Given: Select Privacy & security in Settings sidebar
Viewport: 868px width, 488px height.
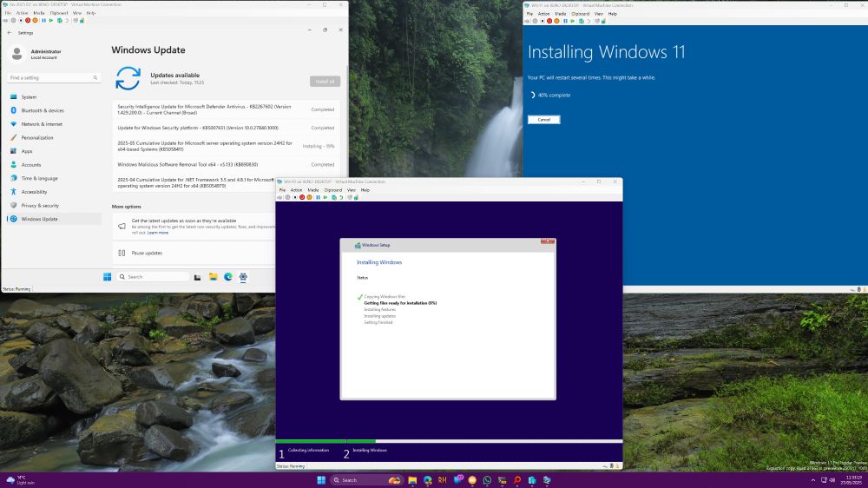Looking at the screenshot, I should coord(54,206).
